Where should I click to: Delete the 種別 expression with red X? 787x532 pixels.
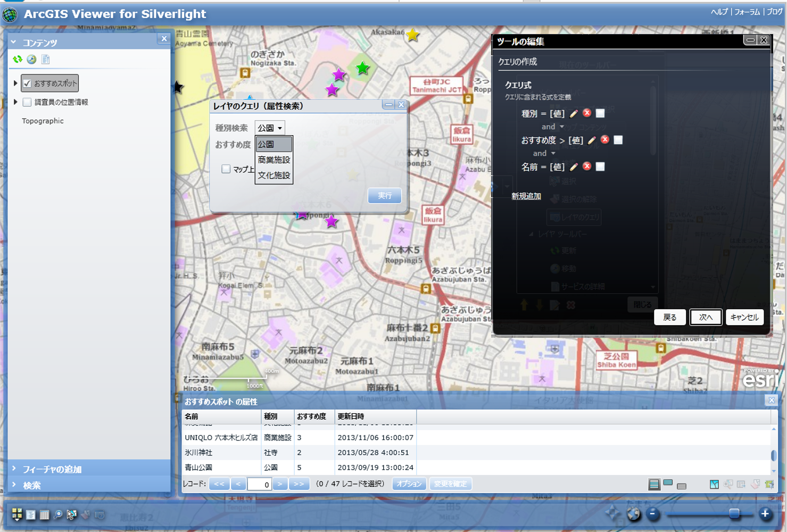coord(587,113)
